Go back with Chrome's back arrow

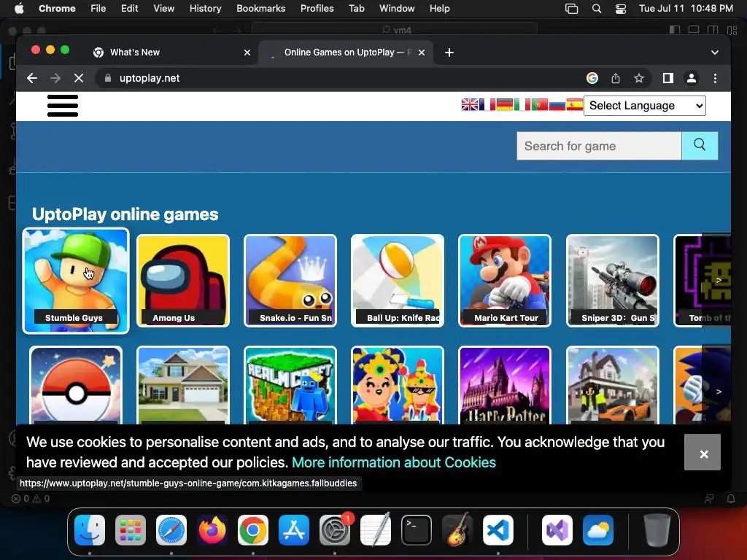[x=32, y=78]
